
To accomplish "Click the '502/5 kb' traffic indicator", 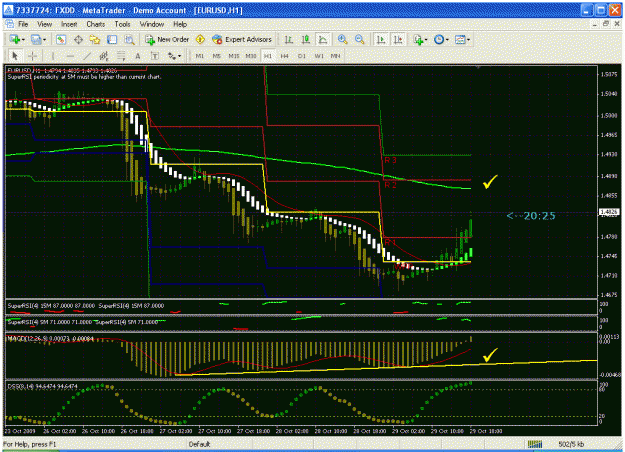I will [571, 444].
